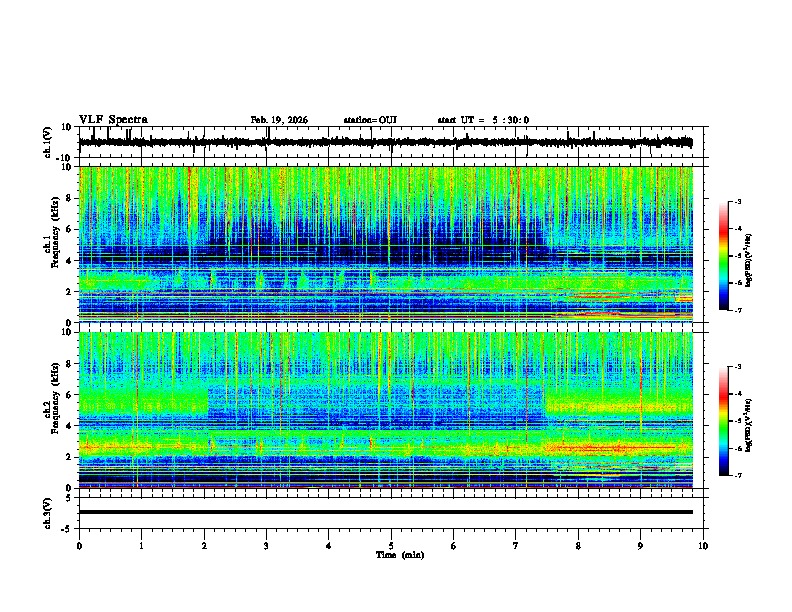Select the "start UT = 5 :30: 0" text

pyautogui.click(x=483, y=120)
